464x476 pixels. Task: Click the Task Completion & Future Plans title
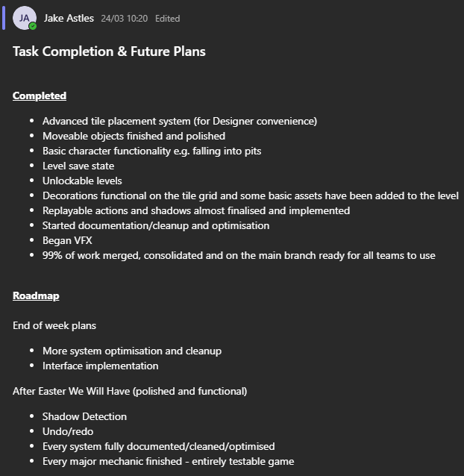109,51
